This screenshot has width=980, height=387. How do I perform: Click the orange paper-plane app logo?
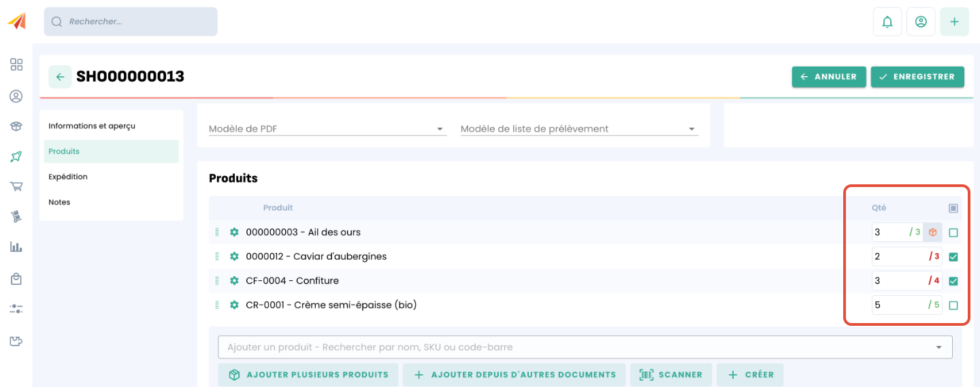(16, 21)
